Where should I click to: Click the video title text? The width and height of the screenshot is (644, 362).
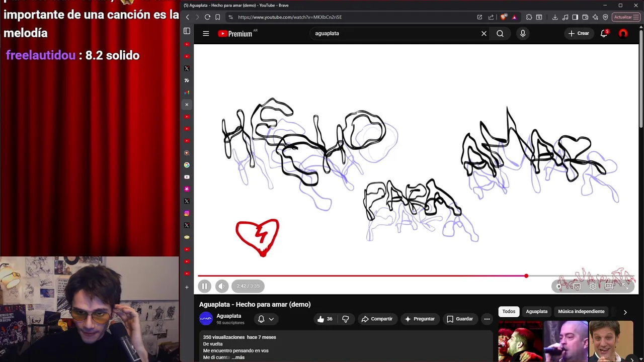point(255,304)
